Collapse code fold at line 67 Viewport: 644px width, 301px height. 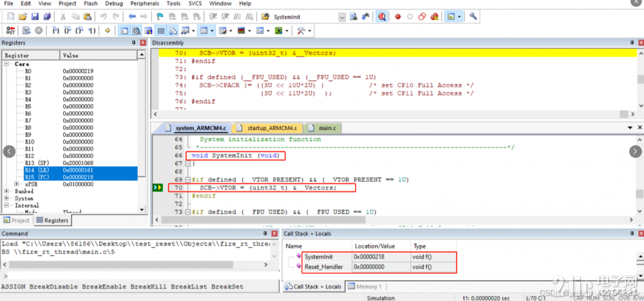pyautogui.click(x=188, y=163)
